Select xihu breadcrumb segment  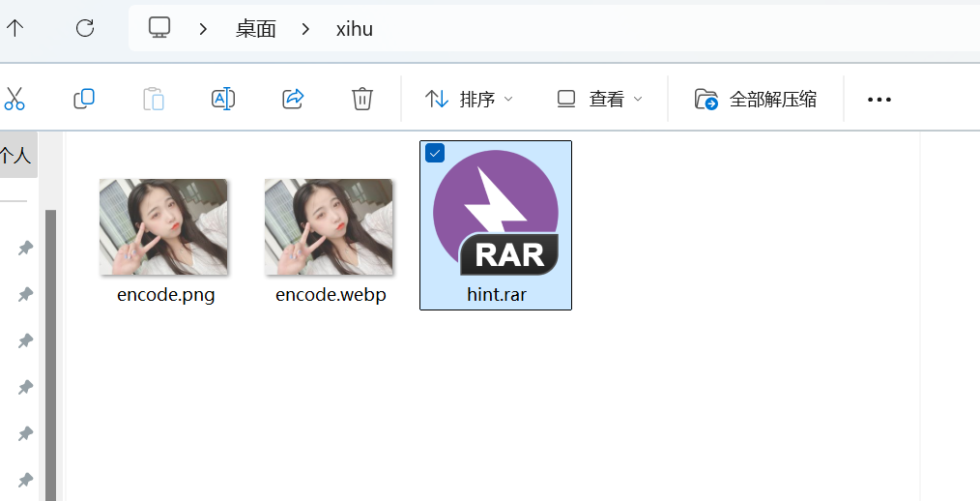355,29
